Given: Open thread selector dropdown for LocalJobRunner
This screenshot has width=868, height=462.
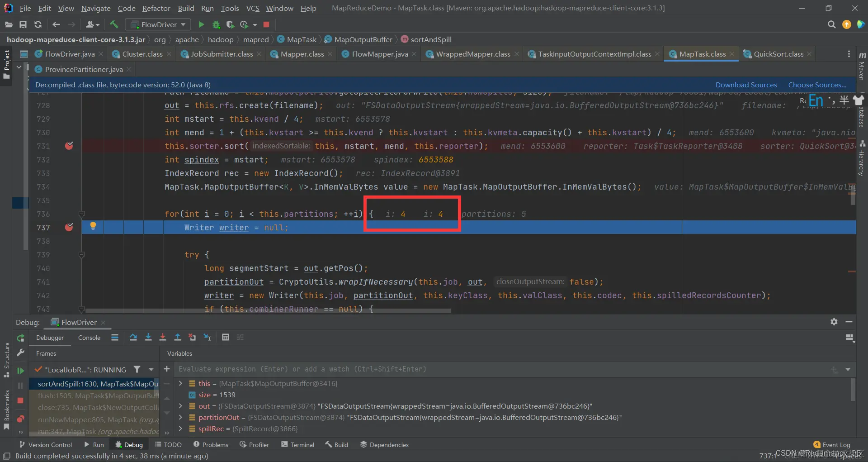Looking at the screenshot, I should click(x=151, y=370).
